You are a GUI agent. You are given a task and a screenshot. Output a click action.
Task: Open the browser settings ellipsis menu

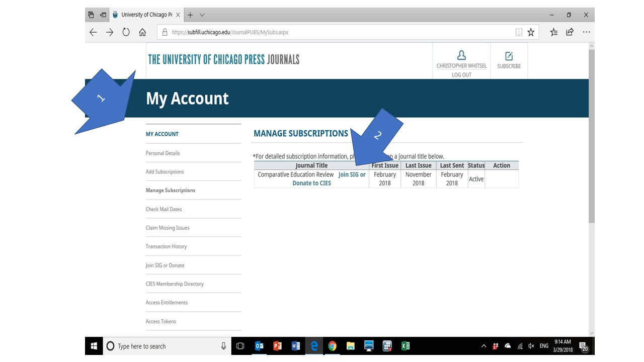586,32
